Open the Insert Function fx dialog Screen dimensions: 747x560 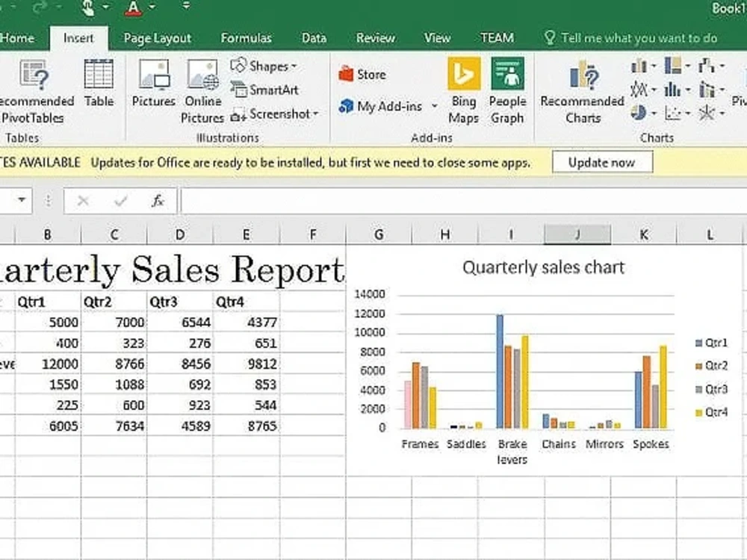pos(158,201)
